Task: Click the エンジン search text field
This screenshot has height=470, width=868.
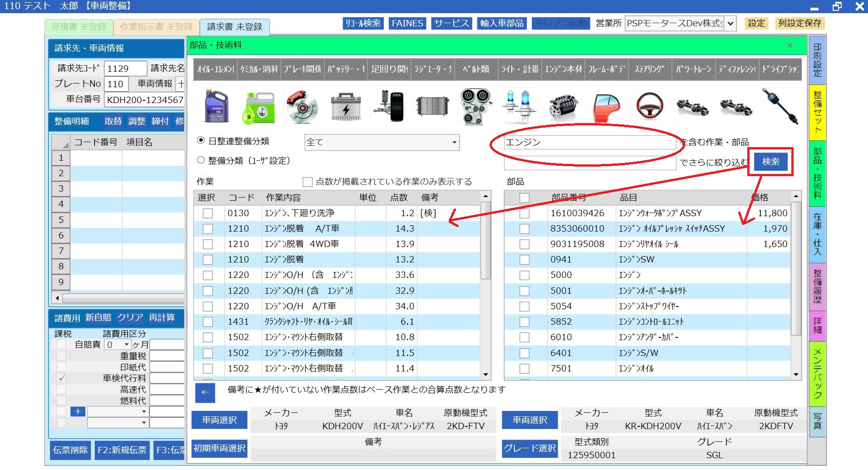Action: [x=590, y=143]
